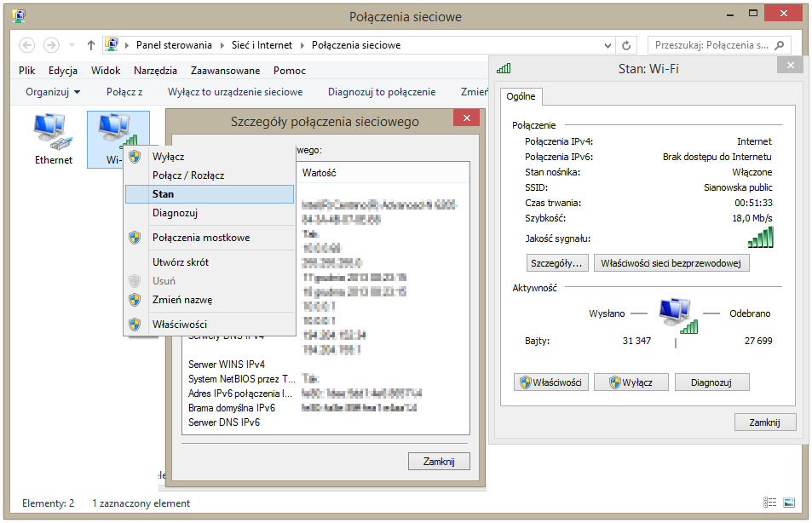Click Diagnozuj to połączenie toolbar command
Viewport: 812px width, 523px height.
pos(382,92)
